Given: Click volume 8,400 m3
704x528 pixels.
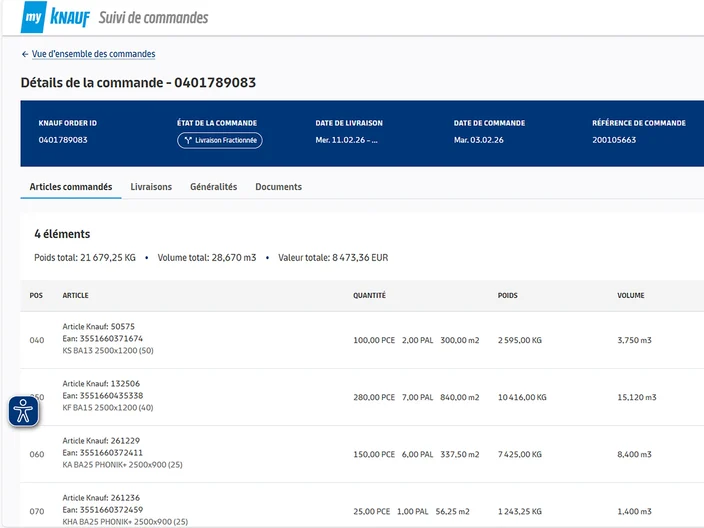Looking at the screenshot, I should coord(634,454).
